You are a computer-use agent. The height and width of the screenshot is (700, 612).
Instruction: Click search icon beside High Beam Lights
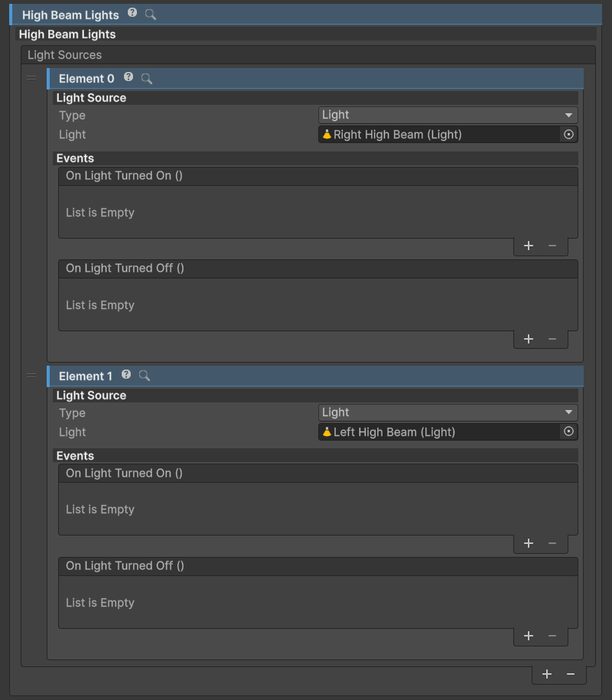click(x=151, y=15)
